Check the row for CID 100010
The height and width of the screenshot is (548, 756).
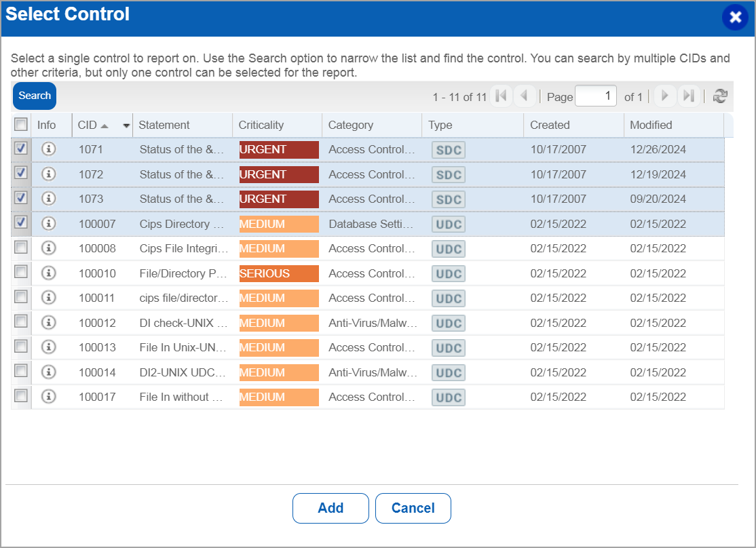(x=20, y=273)
